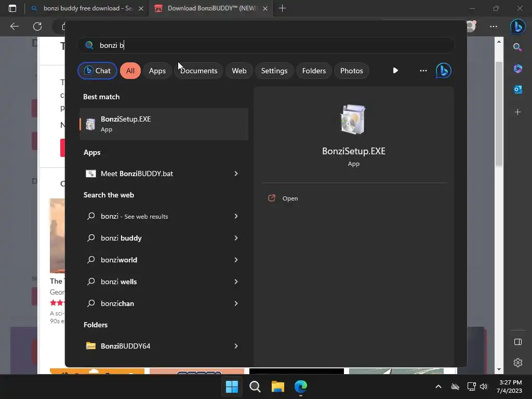Refresh the Edge browser page

click(37, 26)
